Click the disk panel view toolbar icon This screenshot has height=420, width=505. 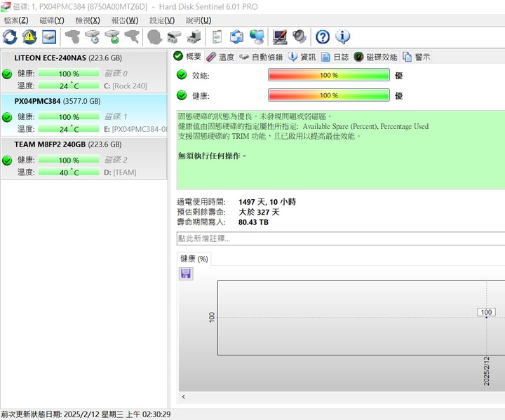coord(49,36)
